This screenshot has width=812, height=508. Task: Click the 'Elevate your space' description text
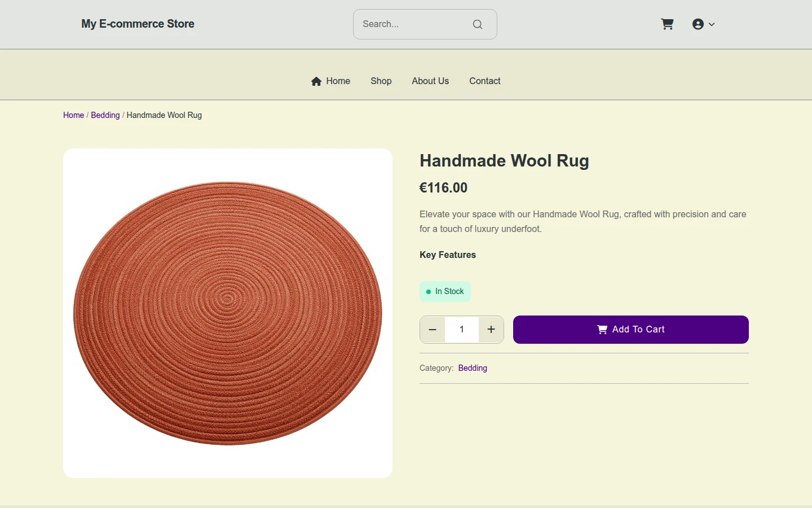pyautogui.click(x=583, y=222)
